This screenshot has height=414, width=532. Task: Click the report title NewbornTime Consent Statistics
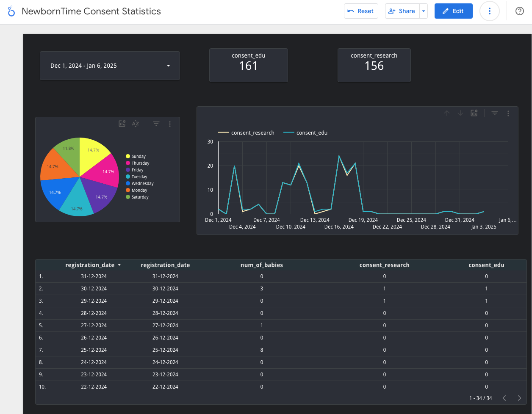tap(91, 11)
